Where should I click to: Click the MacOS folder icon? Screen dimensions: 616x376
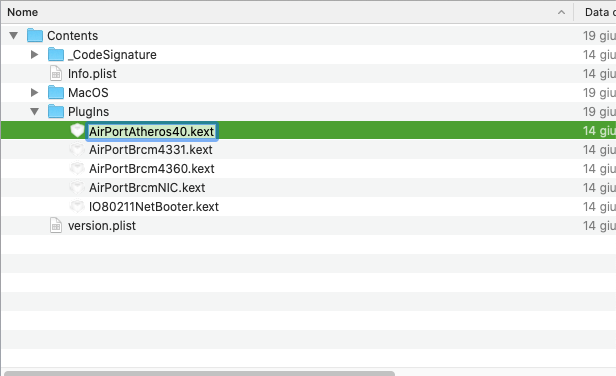pyautogui.click(x=56, y=93)
